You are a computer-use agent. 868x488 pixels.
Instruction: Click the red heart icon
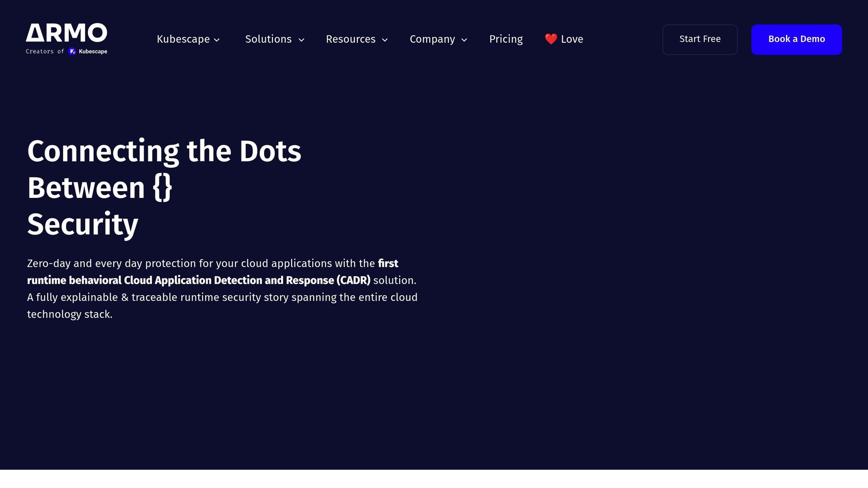click(x=551, y=39)
